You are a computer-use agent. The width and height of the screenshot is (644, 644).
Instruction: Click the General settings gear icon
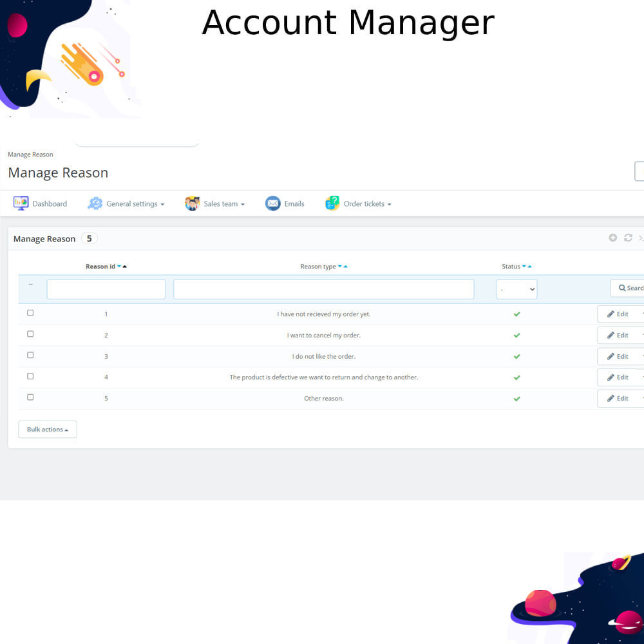tap(95, 204)
